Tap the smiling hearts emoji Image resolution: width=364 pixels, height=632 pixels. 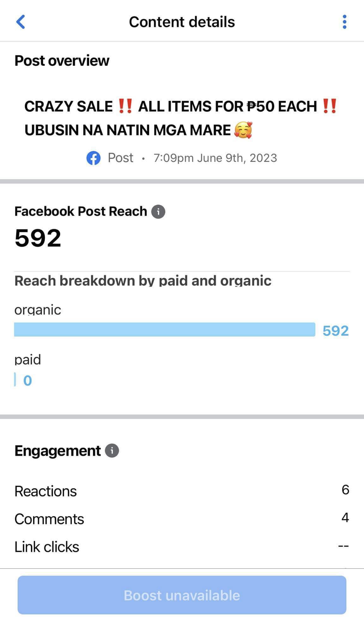(x=243, y=130)
